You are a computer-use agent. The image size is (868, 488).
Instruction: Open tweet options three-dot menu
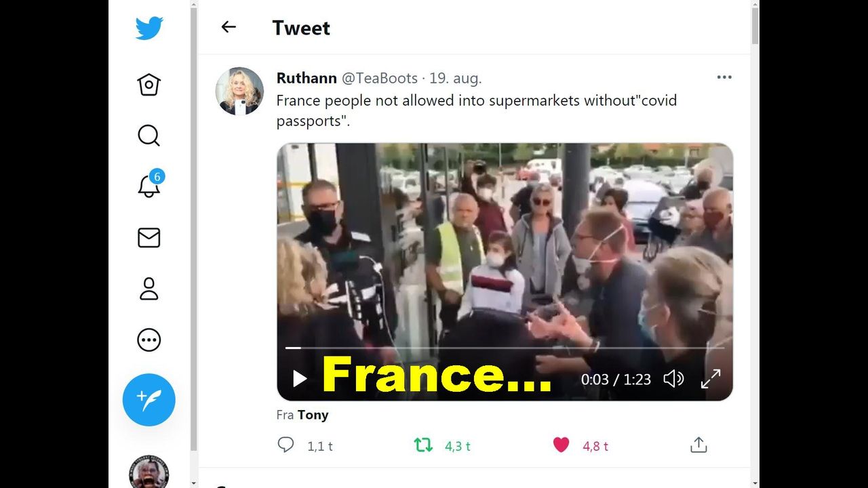pyautogui.click(x=724, y=77)
